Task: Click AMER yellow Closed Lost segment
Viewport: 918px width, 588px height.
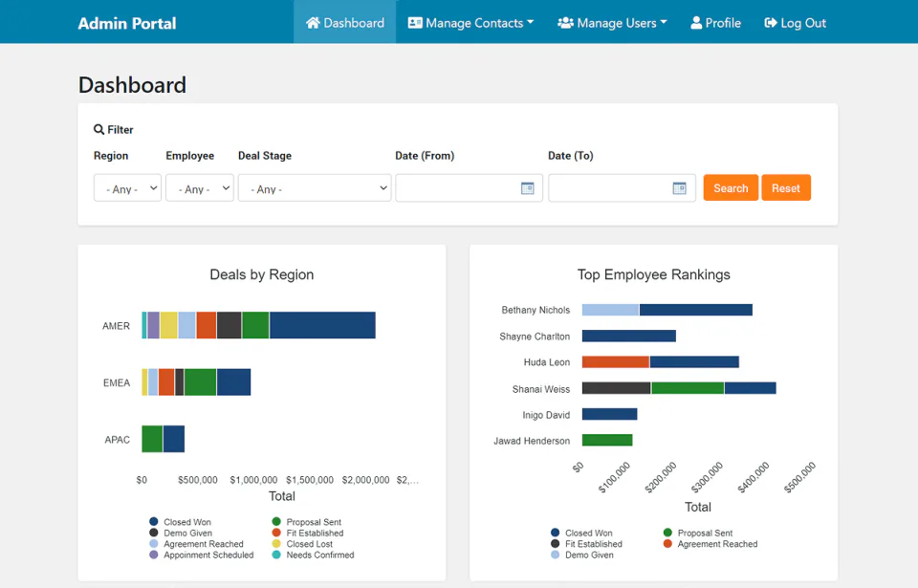Action: (168, 325)
